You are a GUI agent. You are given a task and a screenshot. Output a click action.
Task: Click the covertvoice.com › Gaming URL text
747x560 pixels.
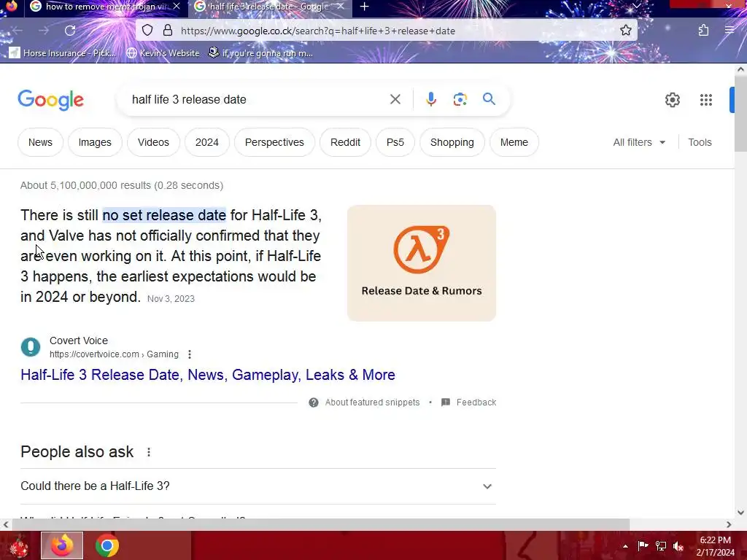[x=114, y=354]
